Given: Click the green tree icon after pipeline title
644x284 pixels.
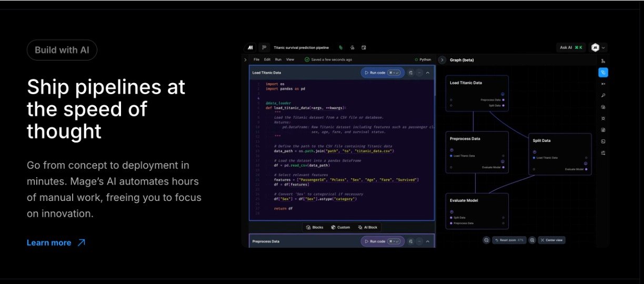Looking at the screenshot, I should pos(340,47).
